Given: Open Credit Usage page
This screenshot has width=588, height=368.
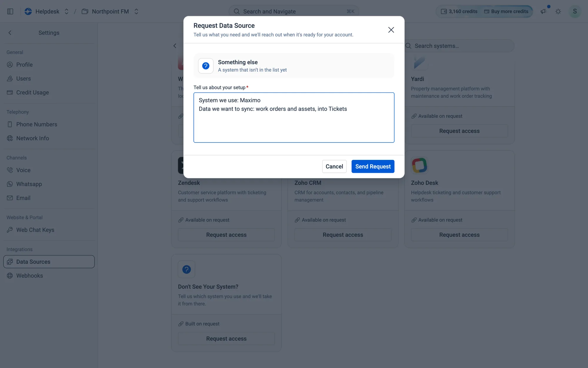Looking at the screenshot, I should [x=49, y=92].
